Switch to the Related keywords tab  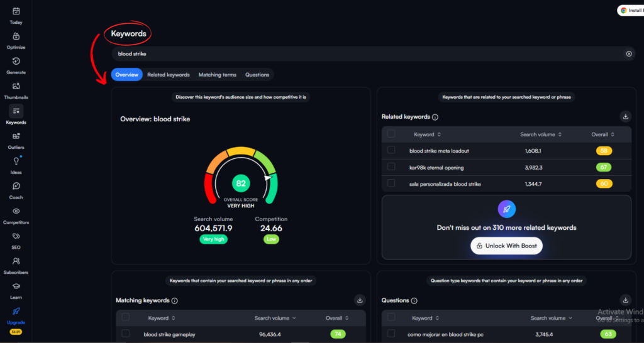(x=169, y=75)
